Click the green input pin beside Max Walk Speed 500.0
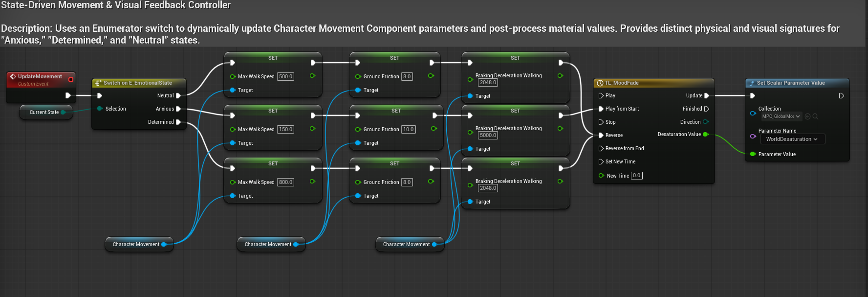 click(x=233, y=76)
